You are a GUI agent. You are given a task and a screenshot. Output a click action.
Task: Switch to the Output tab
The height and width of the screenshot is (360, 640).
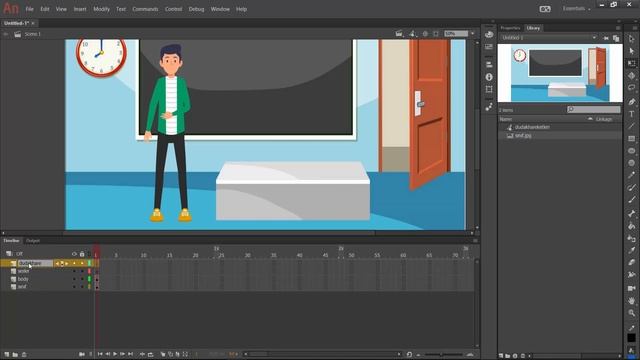tap(33, 241)
